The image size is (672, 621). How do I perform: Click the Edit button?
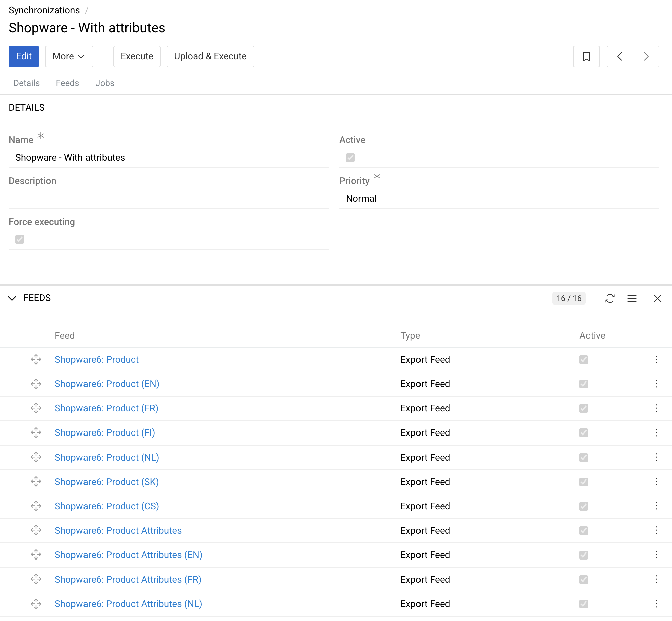24,56
